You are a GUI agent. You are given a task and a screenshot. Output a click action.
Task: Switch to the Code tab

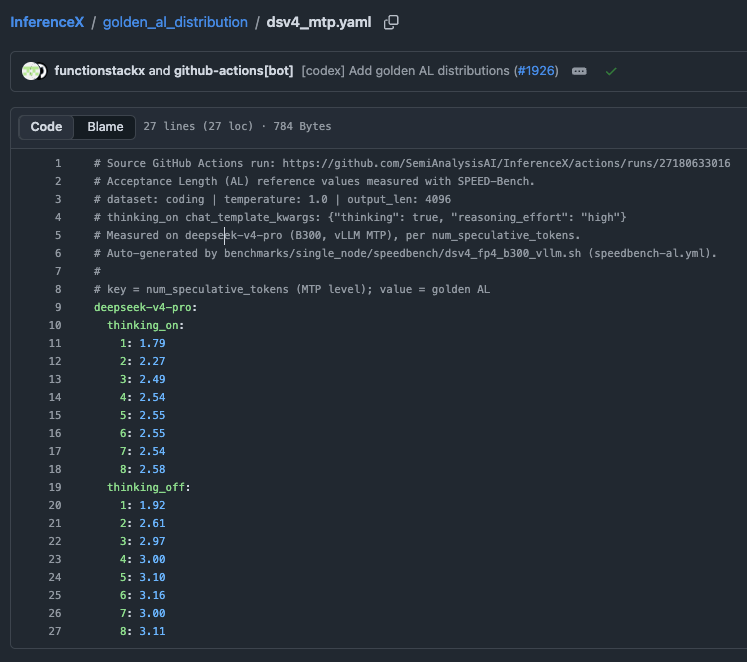tap(46, 127)
